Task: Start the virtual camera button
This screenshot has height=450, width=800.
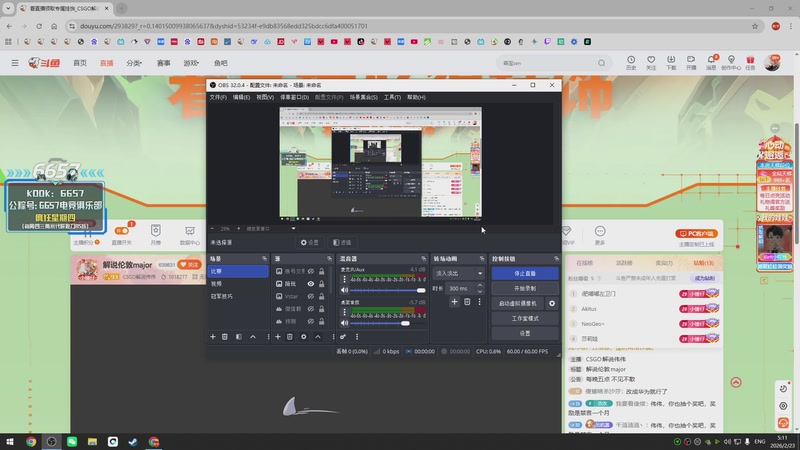Action: [x=518, y=304]
